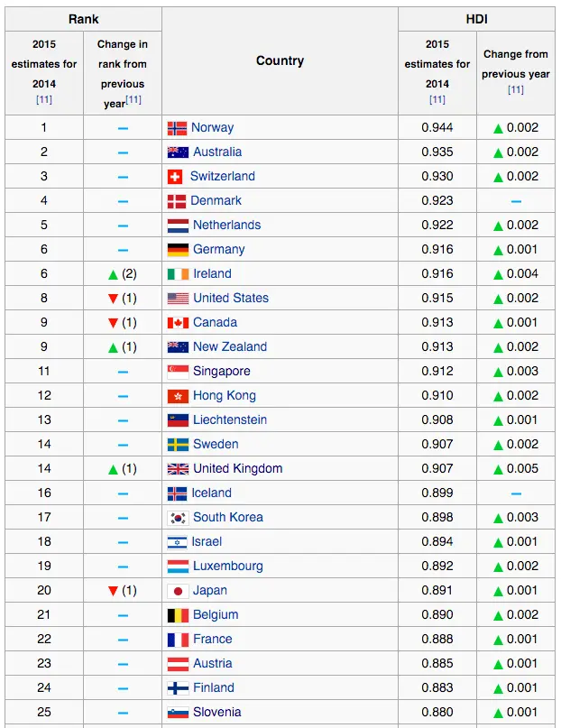The width and height of the screenshot is (561, 728).
Task: Click the Israel flag icon
Action: 177,542
